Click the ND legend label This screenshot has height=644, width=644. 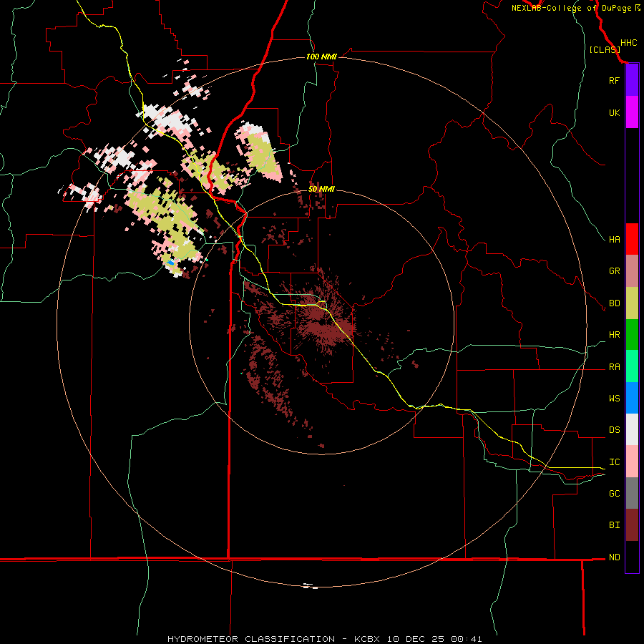click(614, 557)
